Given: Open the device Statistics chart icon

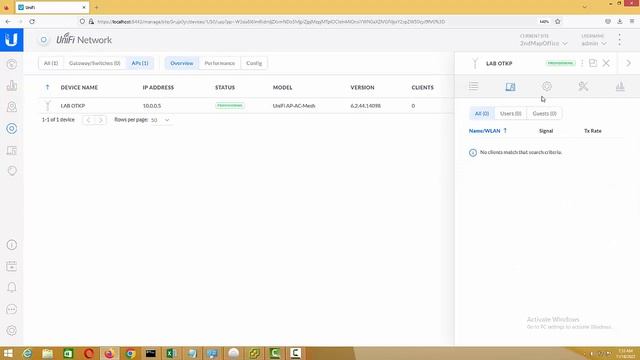Looking at the screenshot, I should tap(620, 86).
